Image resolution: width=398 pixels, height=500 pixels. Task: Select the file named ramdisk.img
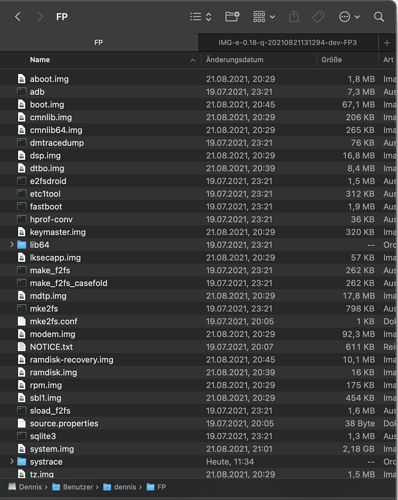[x=53, y=372]
